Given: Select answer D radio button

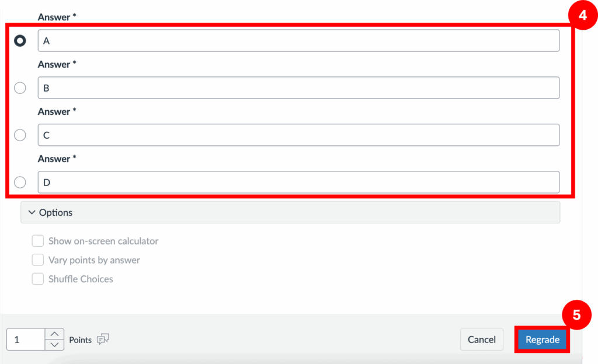Looking at the screenshot, I should (x=20, y=183).
